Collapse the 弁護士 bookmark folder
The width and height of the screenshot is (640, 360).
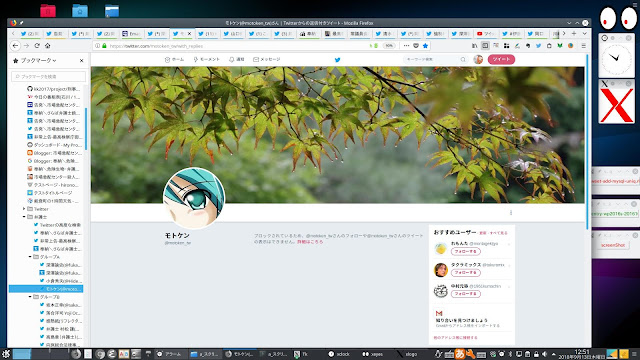click(x=24, y=217)
